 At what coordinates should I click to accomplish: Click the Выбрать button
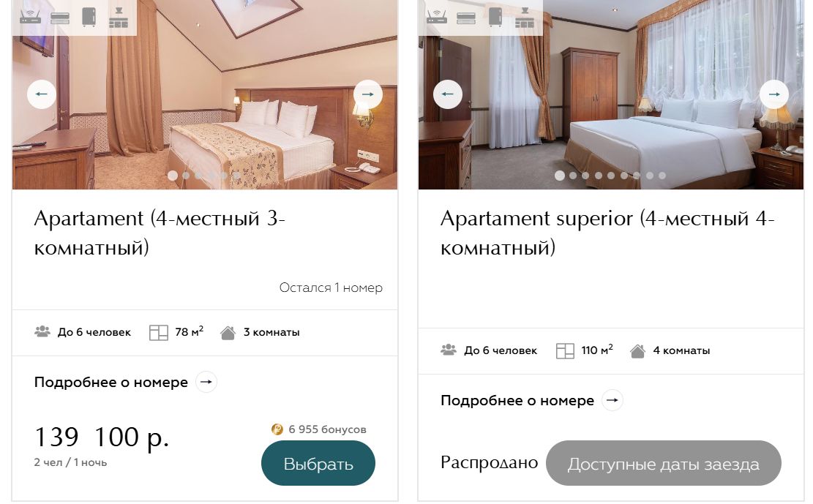click(318, 464)
